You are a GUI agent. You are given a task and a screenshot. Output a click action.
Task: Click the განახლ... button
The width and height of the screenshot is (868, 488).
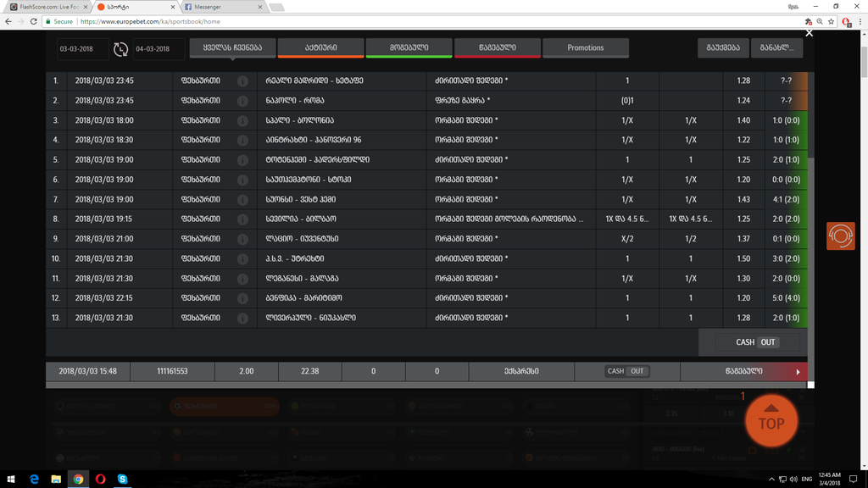776,47
